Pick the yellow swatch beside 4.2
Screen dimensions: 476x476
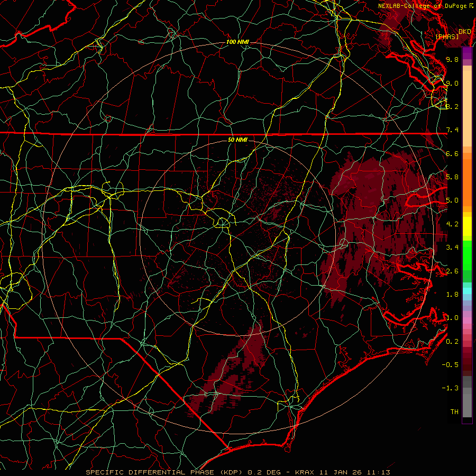pos(467,226)
